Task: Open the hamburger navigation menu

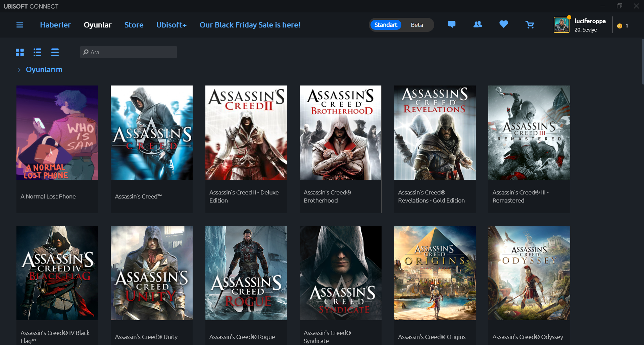Action: coord(20,25)
